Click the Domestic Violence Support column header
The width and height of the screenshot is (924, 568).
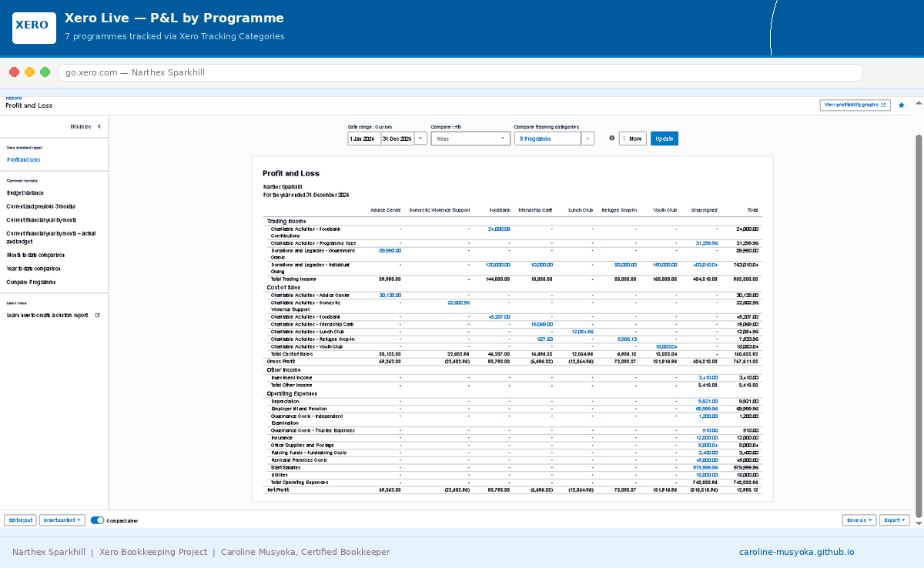439,210
